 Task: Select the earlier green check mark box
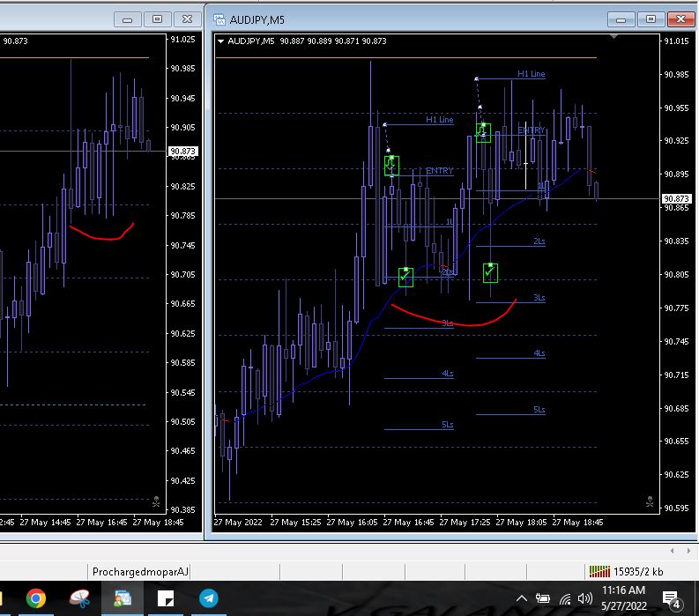point(405,278)
